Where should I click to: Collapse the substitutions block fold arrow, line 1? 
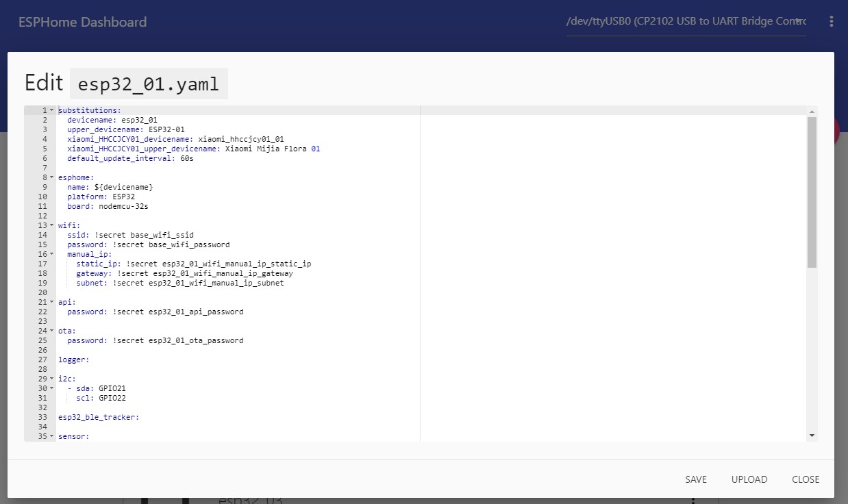pos(51,110)
